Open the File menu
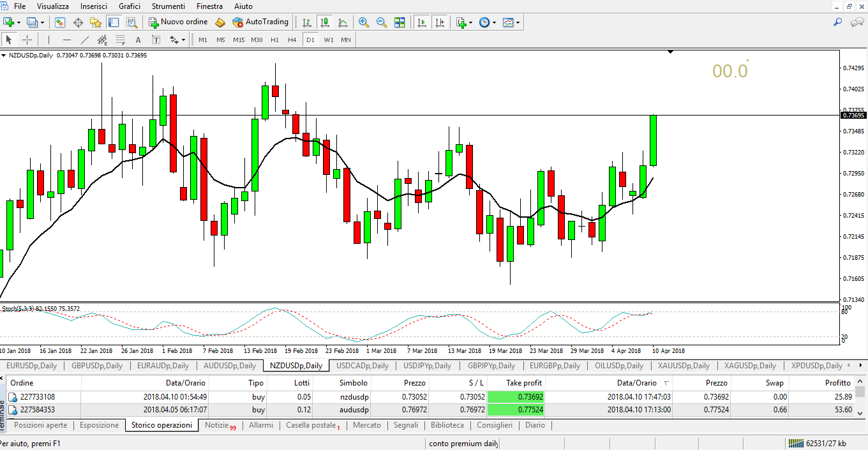This screenshot has height=450, width=868. [20, 6]
